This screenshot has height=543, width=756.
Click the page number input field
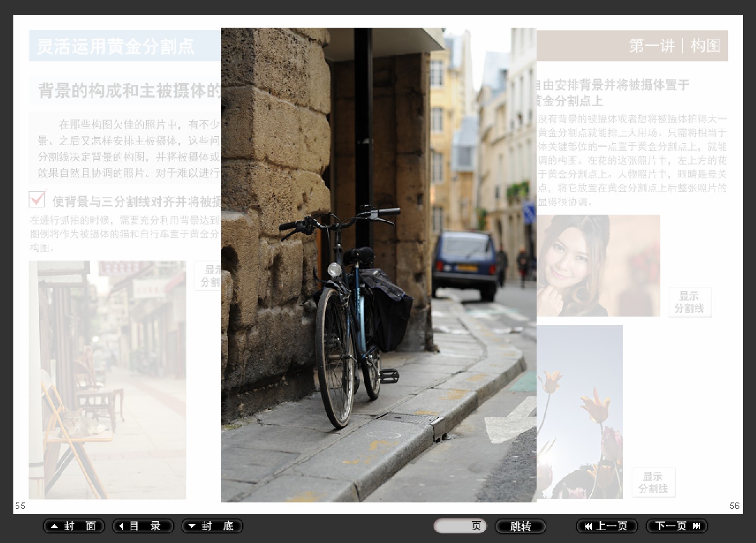(460, 526)
